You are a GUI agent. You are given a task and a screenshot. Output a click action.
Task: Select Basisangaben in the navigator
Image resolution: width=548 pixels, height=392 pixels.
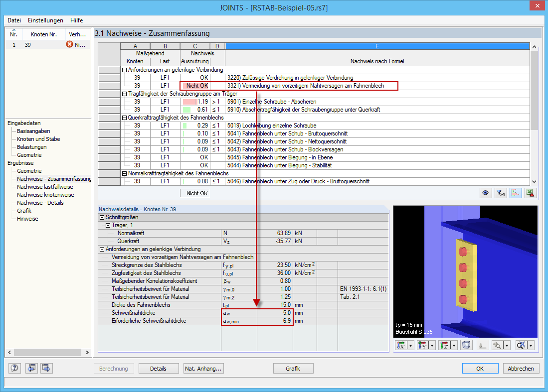click(33, 131)
